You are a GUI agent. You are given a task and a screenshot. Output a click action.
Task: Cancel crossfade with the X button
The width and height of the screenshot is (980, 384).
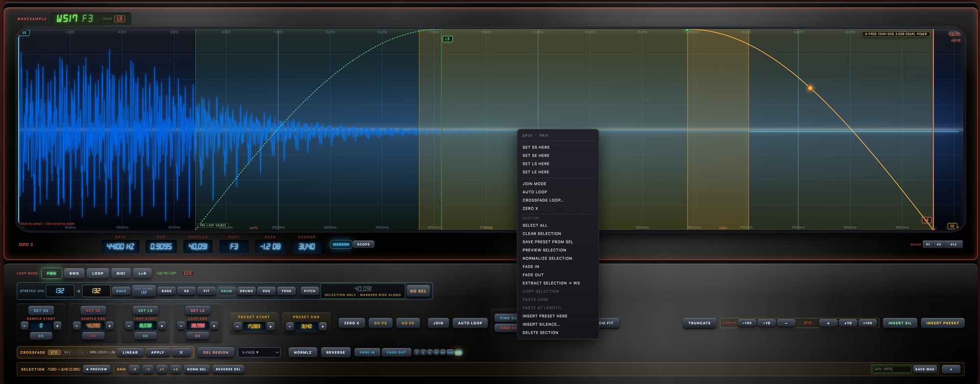tap(181, 352)
